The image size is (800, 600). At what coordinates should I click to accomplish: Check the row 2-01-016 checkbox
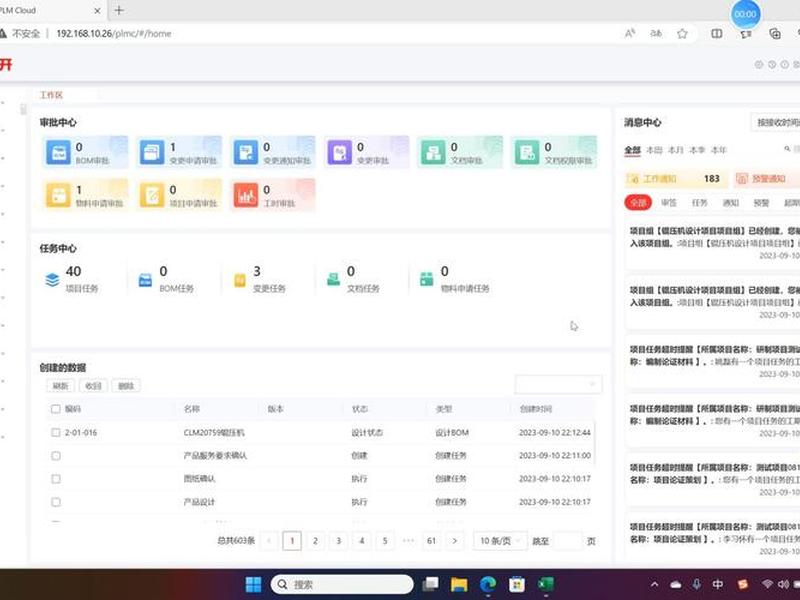click(56, 432)
